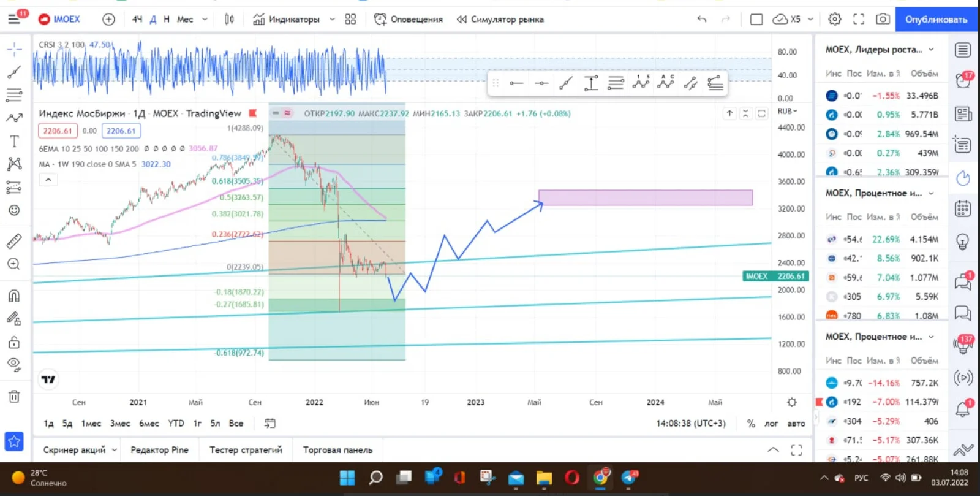Add symbol with the plus compare button
This screenshot has height=496, width=980.
[x=108, y=19]
